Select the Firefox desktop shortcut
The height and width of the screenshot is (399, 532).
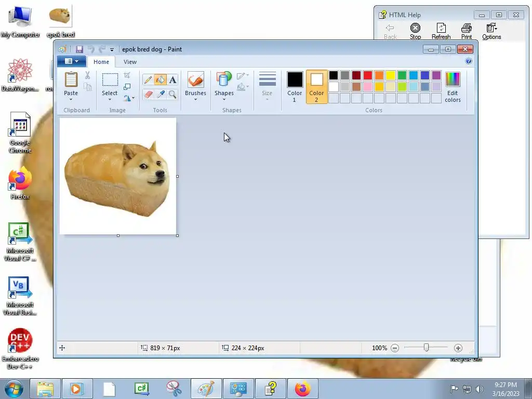coord(20,183)
